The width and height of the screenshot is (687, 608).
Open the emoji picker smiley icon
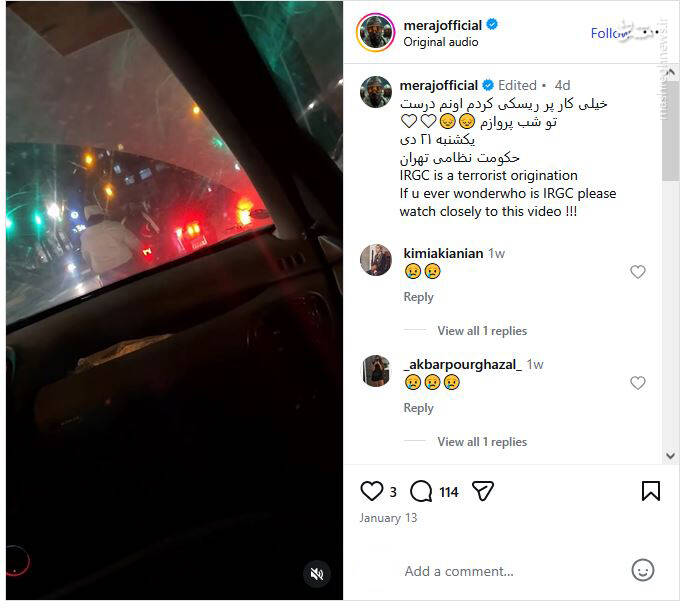[x=643, y=570]
